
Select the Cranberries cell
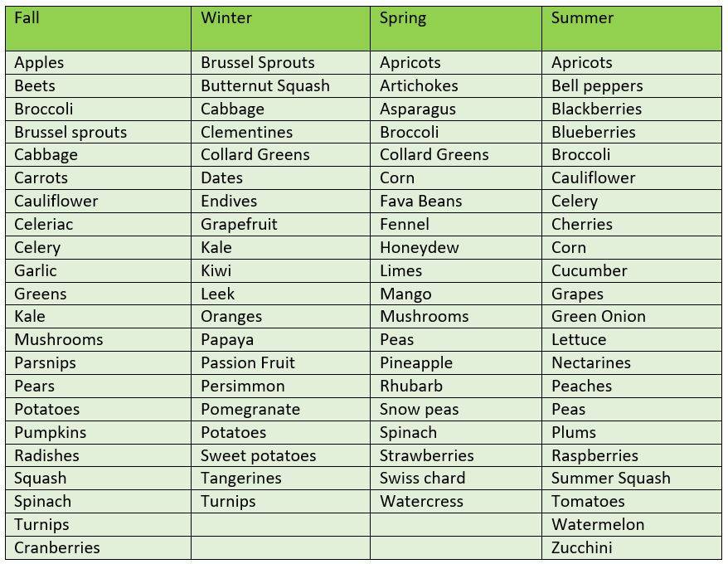point(98,547)
